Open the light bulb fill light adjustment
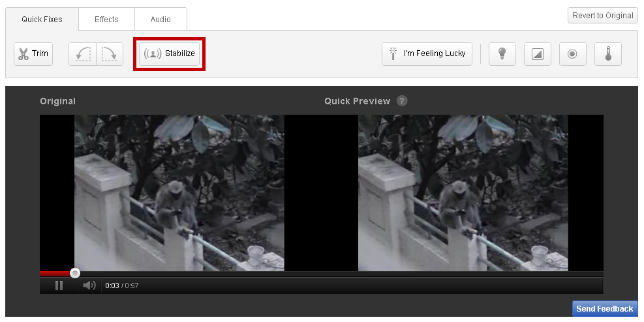This screenshot has width=644, height=322. click(502, 53)
